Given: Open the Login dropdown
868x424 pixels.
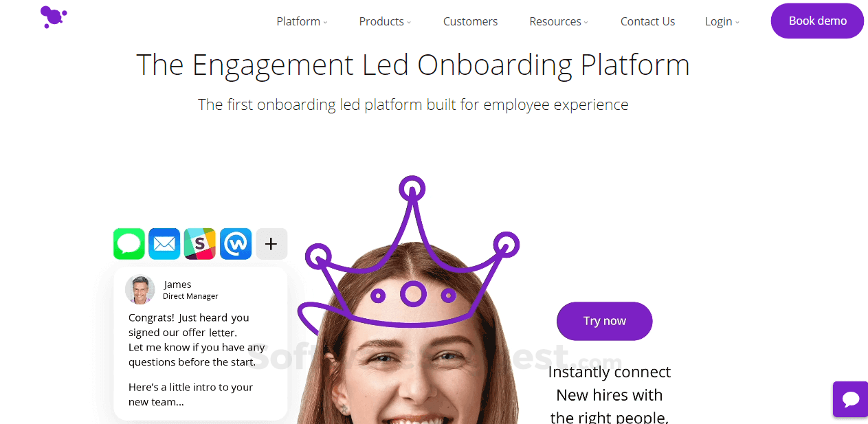Looking at the screenshot, I should click(x=722, y=21).
